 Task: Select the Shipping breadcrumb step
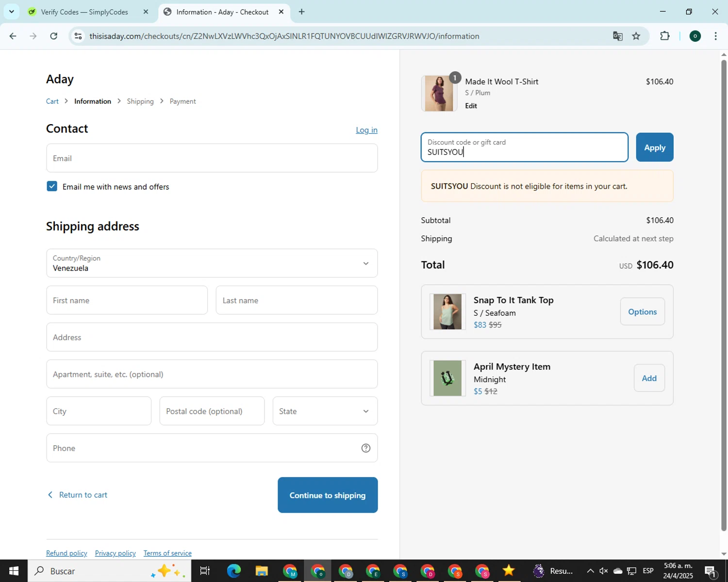pos(140,101)
